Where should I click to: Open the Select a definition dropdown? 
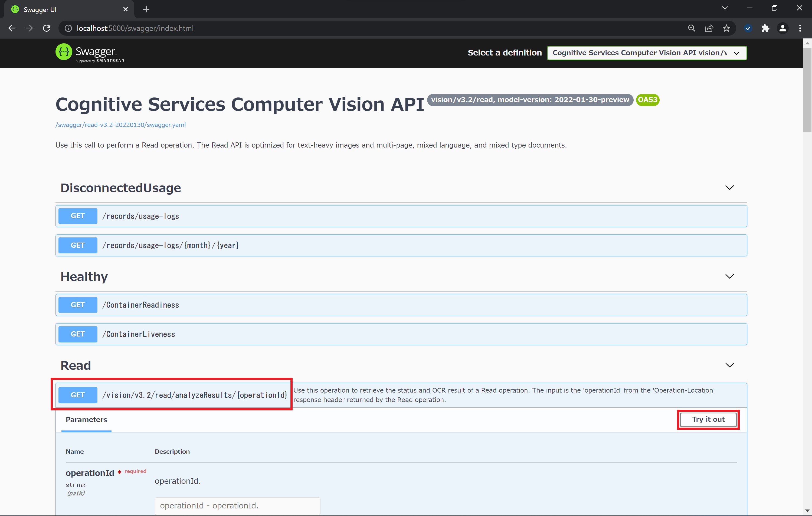coord(646,53)
